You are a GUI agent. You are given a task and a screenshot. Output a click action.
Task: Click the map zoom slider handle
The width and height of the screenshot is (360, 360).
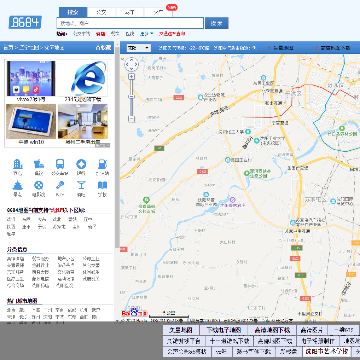tap(132, 97)
